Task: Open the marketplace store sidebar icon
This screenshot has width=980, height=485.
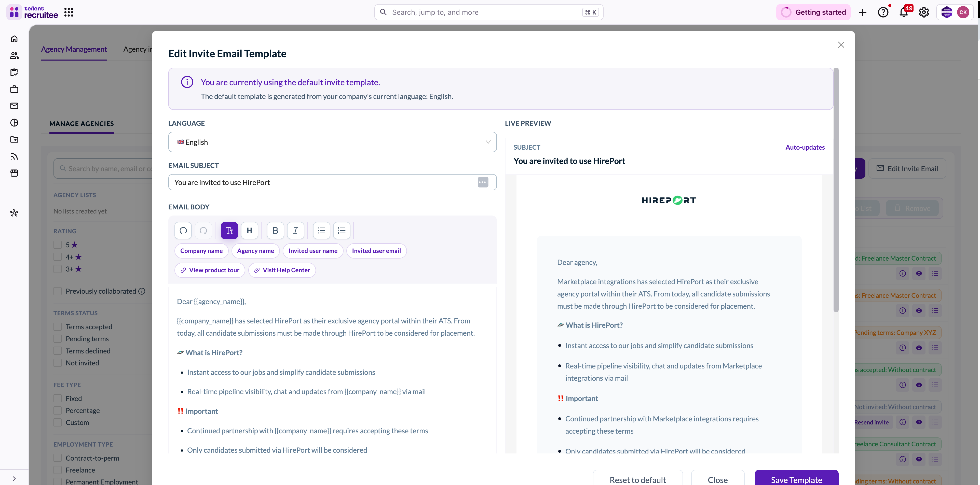Action: (14, 173)
